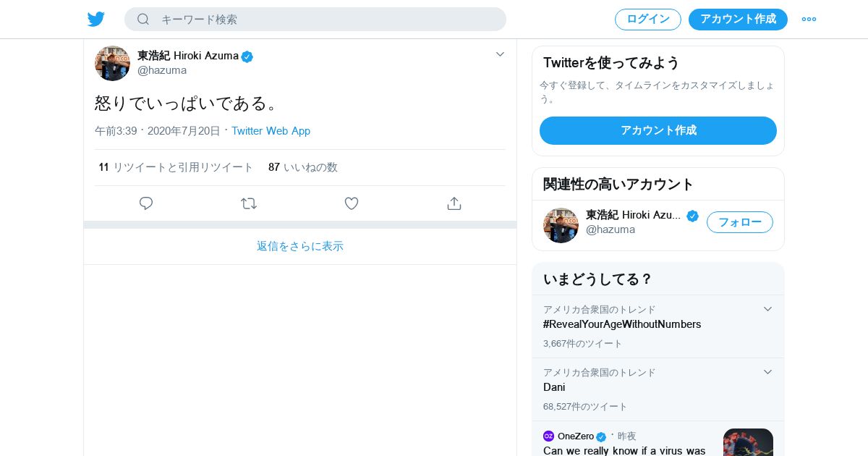Click the retweet icon
This screenshot has width=868, height=456.
click(x=249, y=203)
